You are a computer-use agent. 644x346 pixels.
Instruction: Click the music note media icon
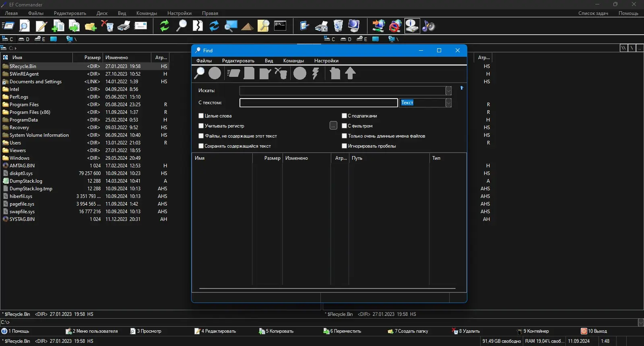pyautogui.click(x=429, y=26)
